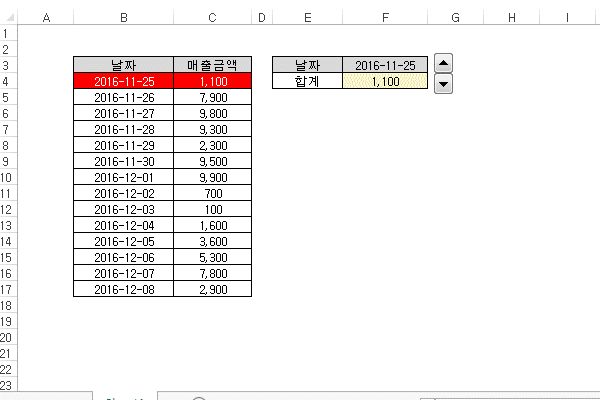Select yellow total cell 1,100 in column F

pyautogui.click(x=385, y=81)
